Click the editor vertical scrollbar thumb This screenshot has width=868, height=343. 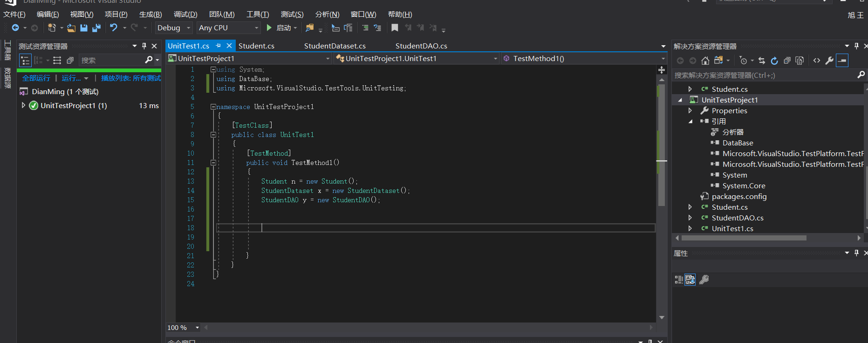(662, 145)
